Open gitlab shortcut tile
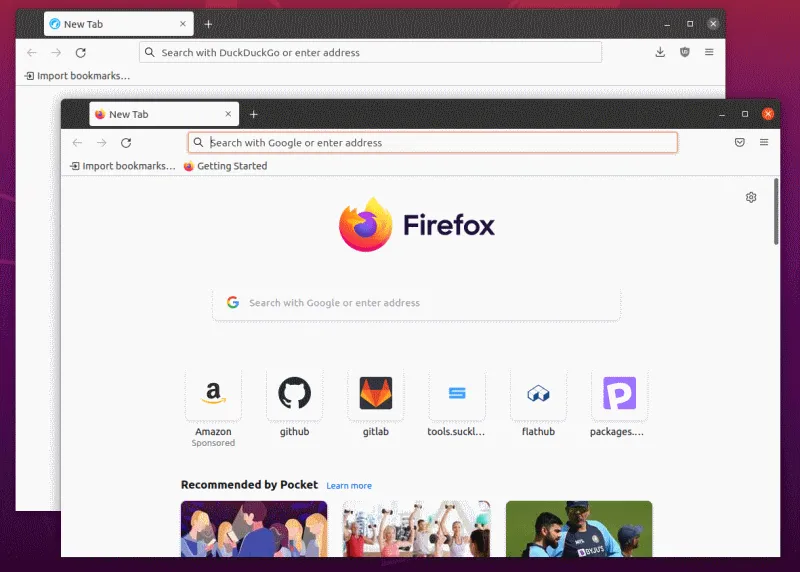 point(376,393)
